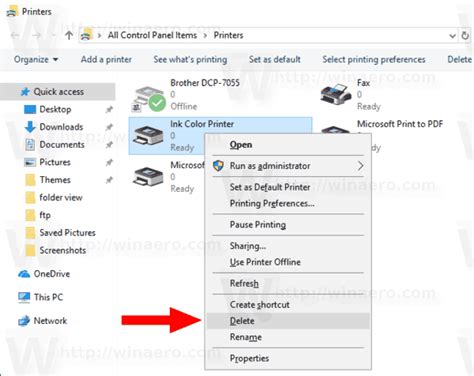Select Set as Default Printer menu entry
Image resolution: width=474 pixels, height=376 pixels.
coord(288,187)
